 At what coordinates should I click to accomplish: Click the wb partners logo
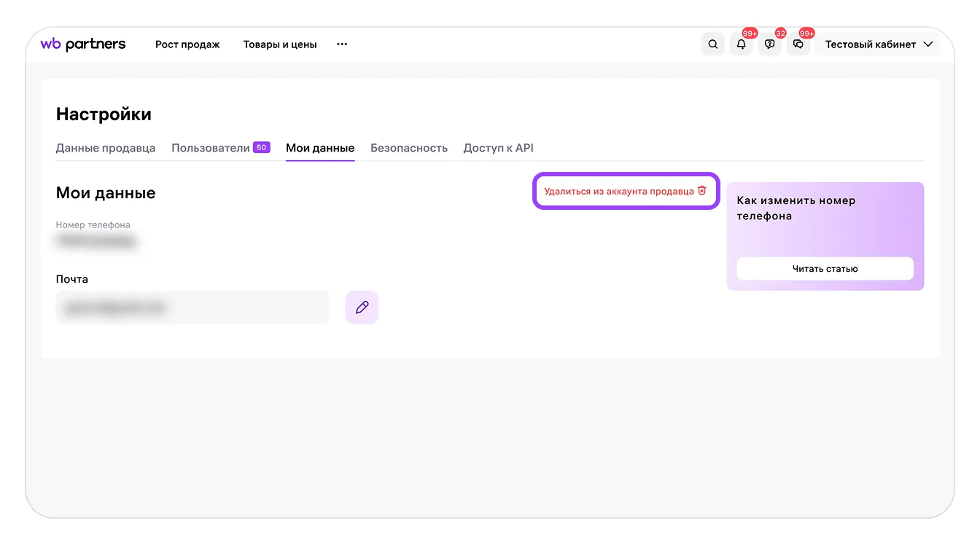(83, 44)
